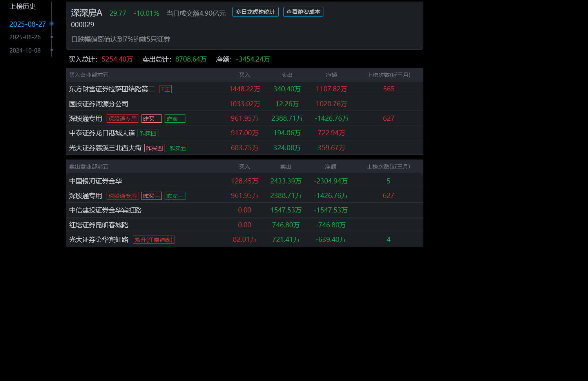Click the listing count 565
The height and width of the screenshot is (381, 588).
click(388, 89)
